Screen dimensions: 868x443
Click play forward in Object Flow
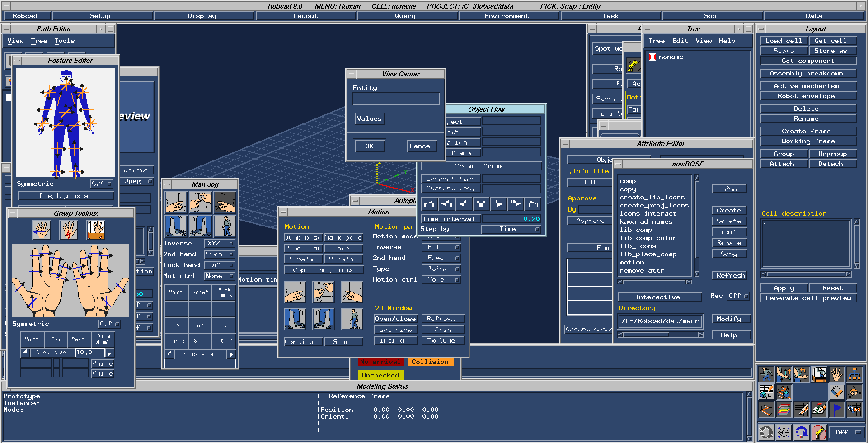498,204
